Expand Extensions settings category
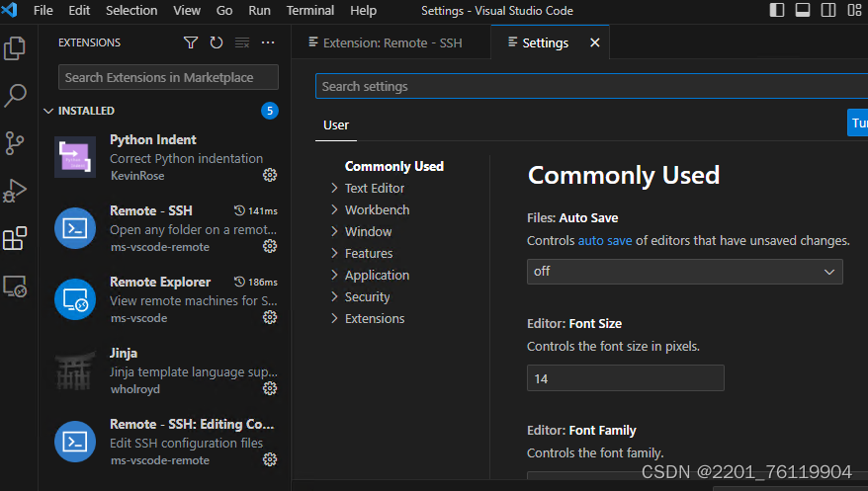The height and width of the screenshot is (491, 868). [334, 318]
